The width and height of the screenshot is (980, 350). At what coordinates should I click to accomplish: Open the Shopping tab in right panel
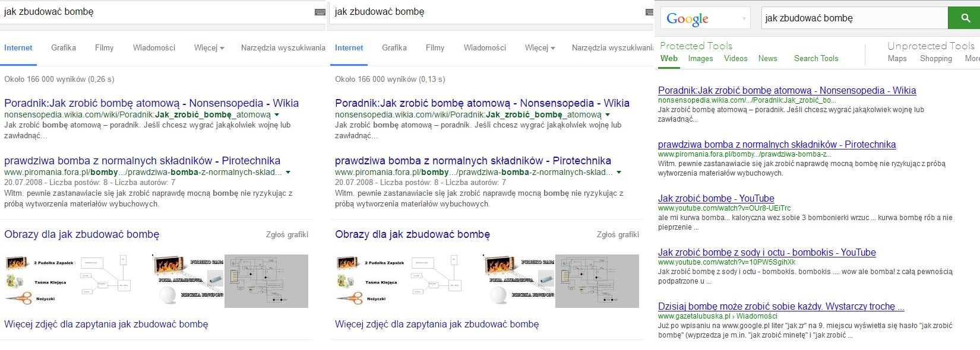tap(936, 58)
